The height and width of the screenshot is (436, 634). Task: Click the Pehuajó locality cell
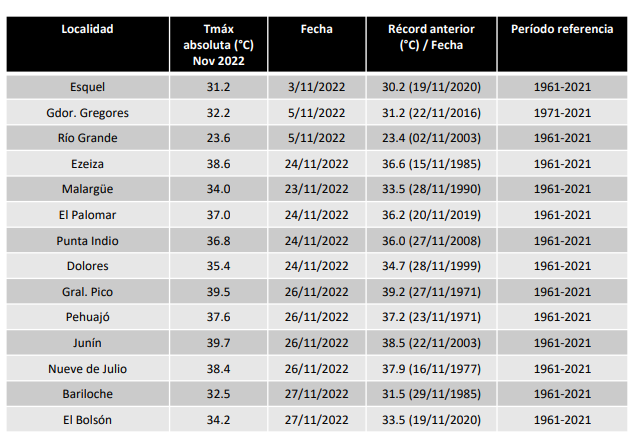point(87,317)
